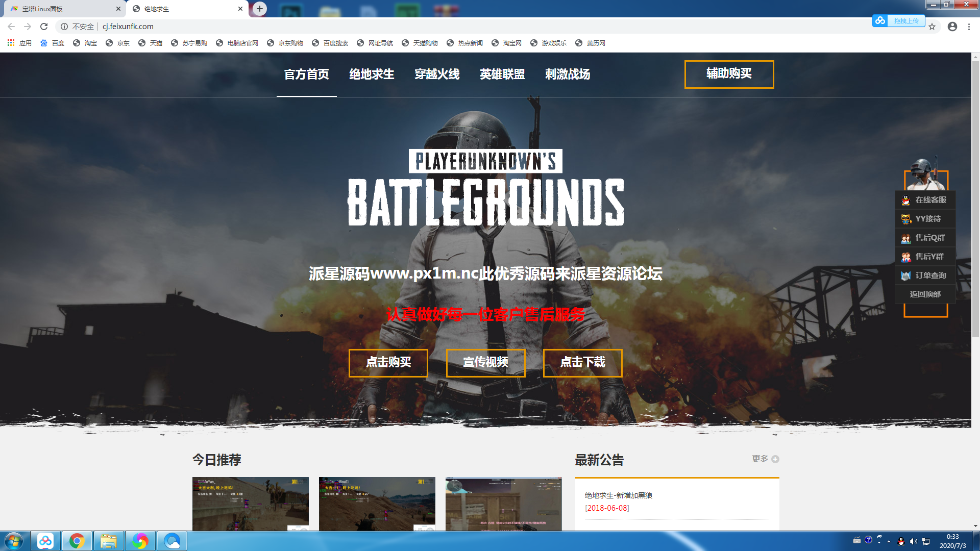Click the 辅助购买 button
This screenshot has width=980, height=551.
coord(729,74)
